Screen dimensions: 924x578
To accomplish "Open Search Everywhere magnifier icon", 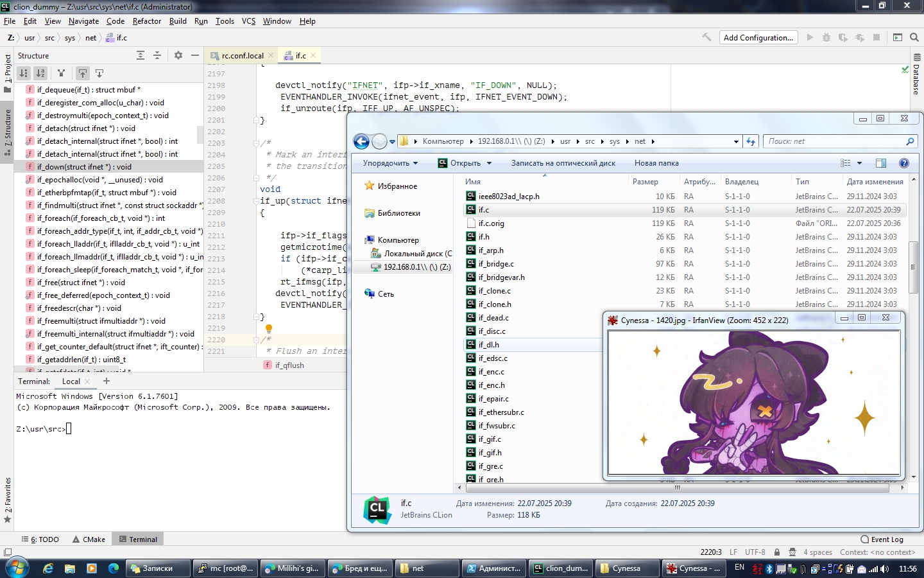I will click(x=914, y=37).
